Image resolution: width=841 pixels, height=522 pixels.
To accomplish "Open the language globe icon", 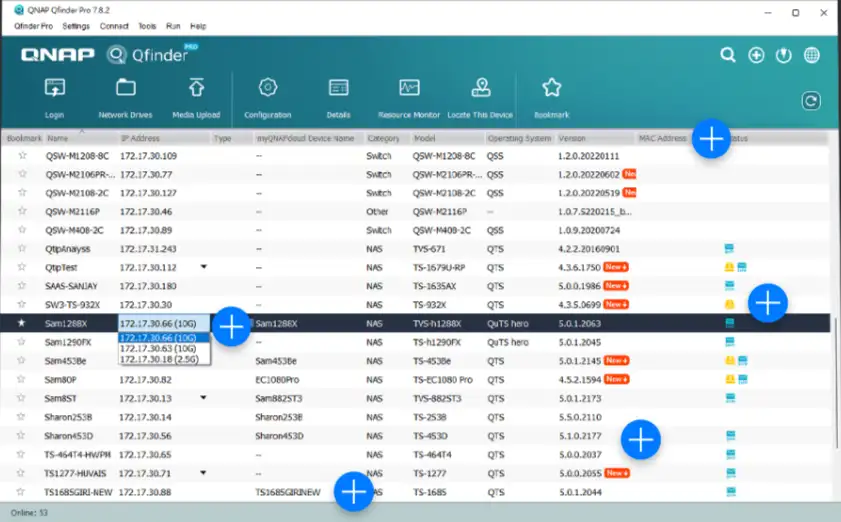I will (x=812, y=55).
